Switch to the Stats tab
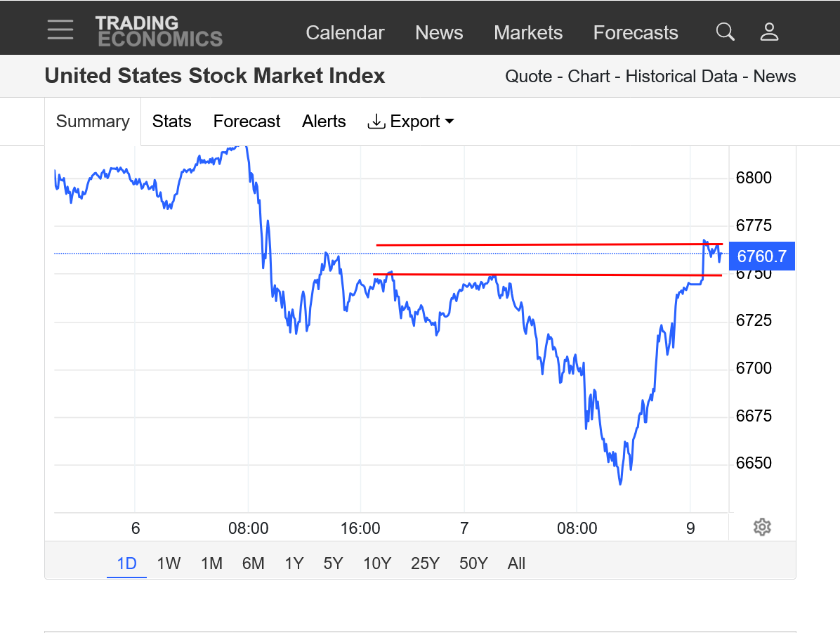The image size is (840, 633). click(x=172, y=122)
